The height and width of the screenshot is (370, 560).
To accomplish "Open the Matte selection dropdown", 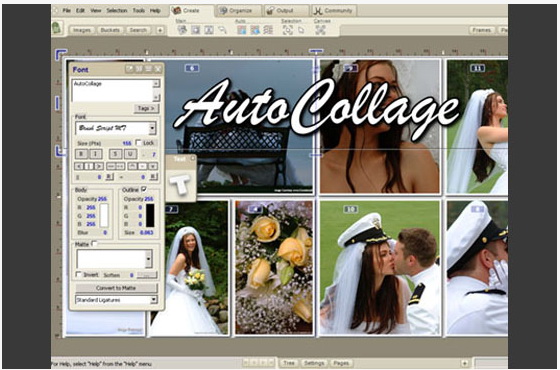I will tap(149, 259).
